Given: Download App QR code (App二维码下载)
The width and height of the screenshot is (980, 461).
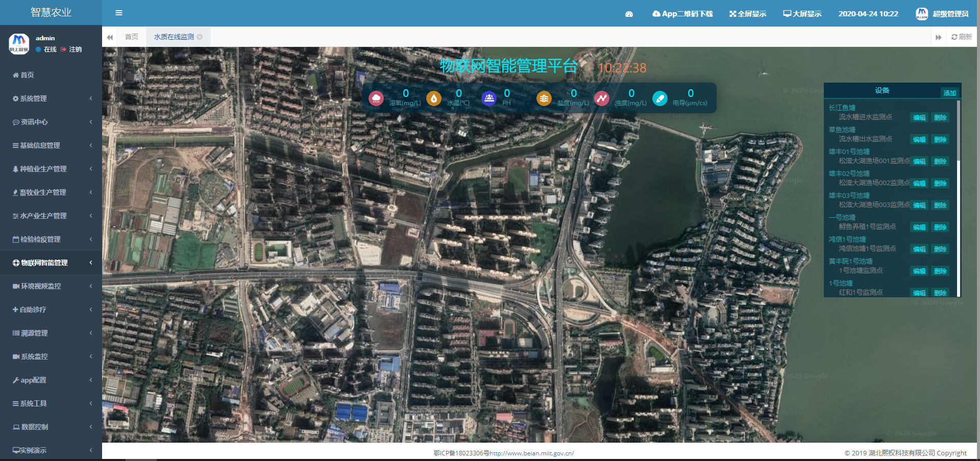Looking at the screenshot, I should pos(682,14).
